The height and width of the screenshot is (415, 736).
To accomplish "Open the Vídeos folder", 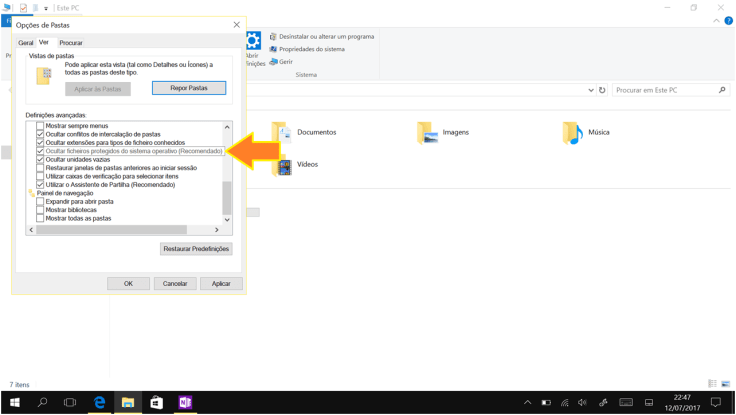I will pos(282,164).
